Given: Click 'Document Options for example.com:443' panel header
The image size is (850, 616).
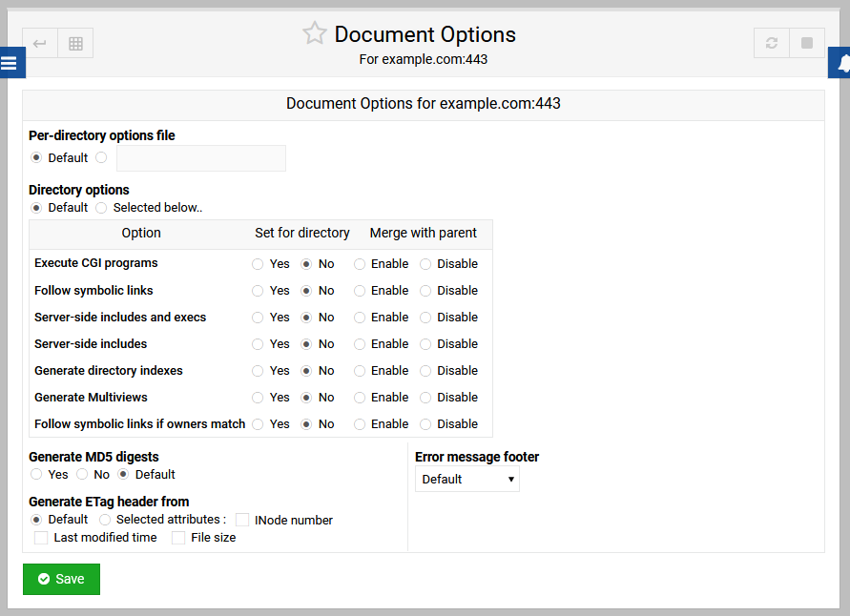Looking at the screenshot, I should click(424, 104).
